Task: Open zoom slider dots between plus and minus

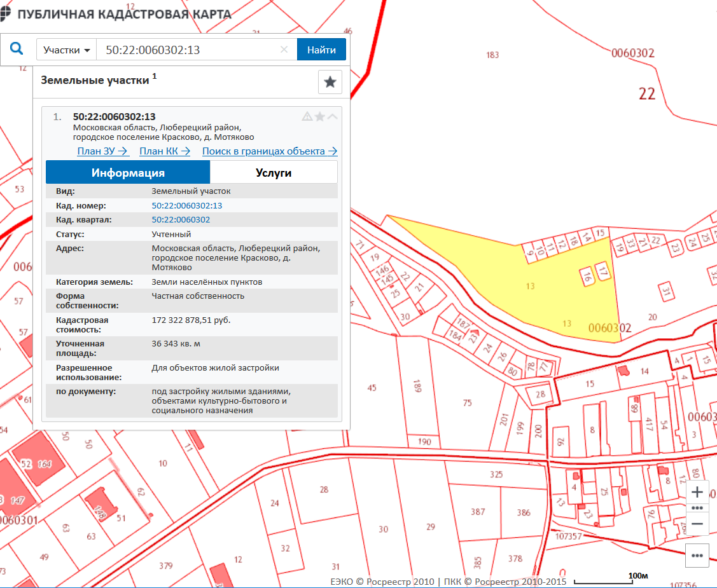Action: [x=697, y=508]
